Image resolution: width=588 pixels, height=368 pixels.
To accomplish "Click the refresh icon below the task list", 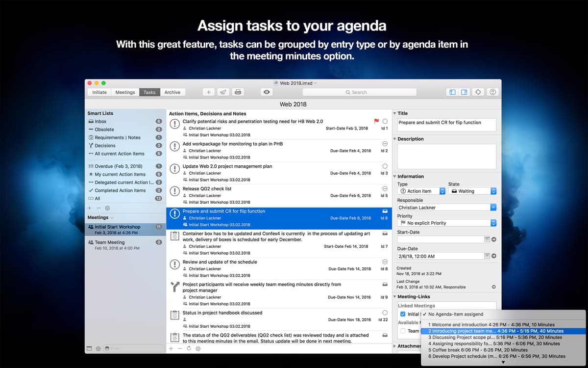I will pos(189,348).
